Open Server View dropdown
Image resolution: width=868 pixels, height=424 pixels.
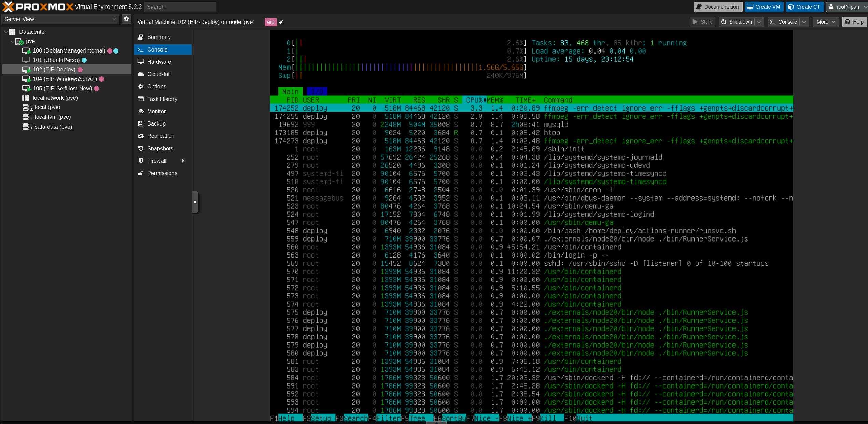point(114,19)
